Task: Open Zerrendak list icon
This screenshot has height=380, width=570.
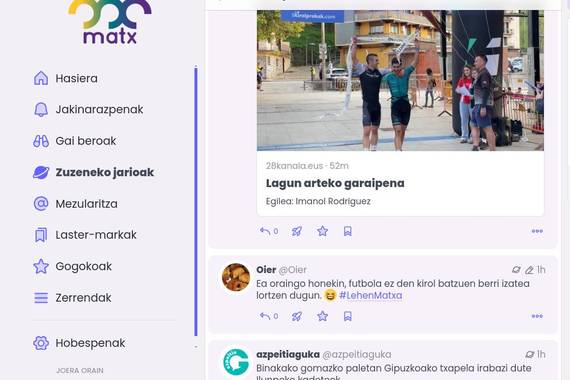Action: tap(41, 298)
